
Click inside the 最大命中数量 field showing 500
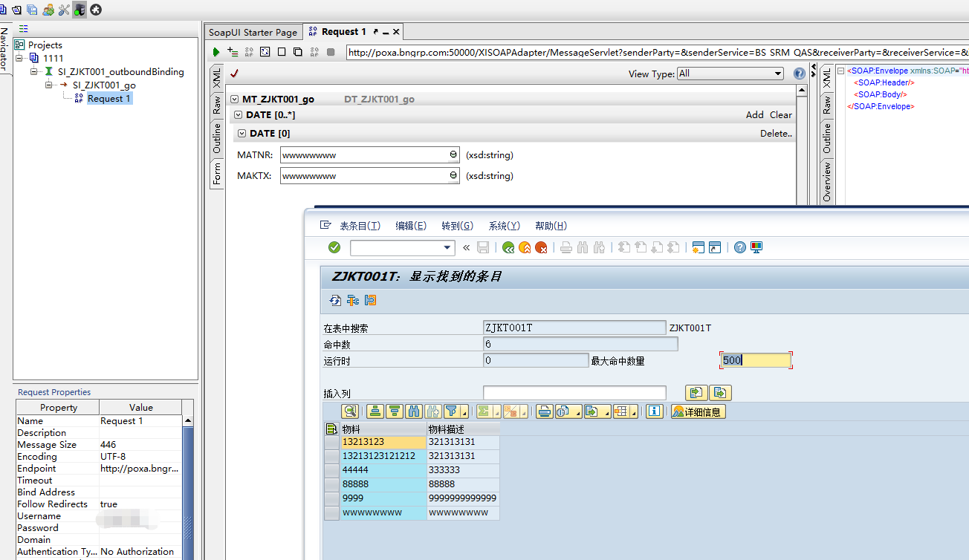point(756,359)
